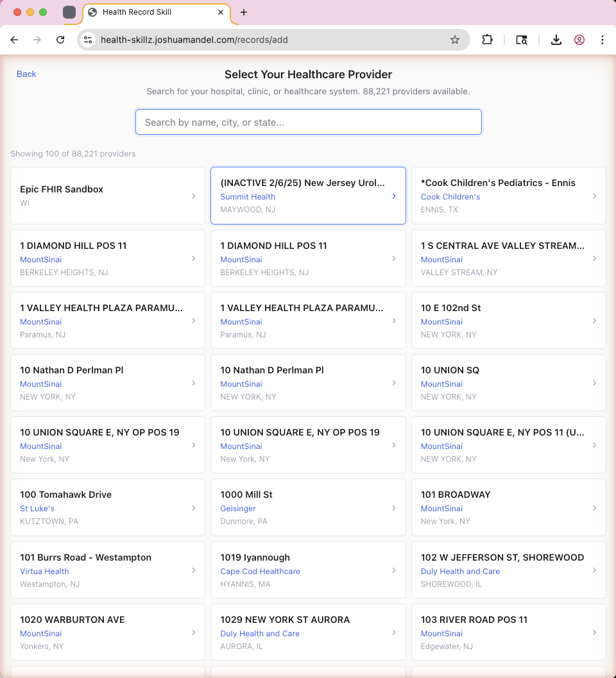Open the browser downloads icon

pos(556,40)
